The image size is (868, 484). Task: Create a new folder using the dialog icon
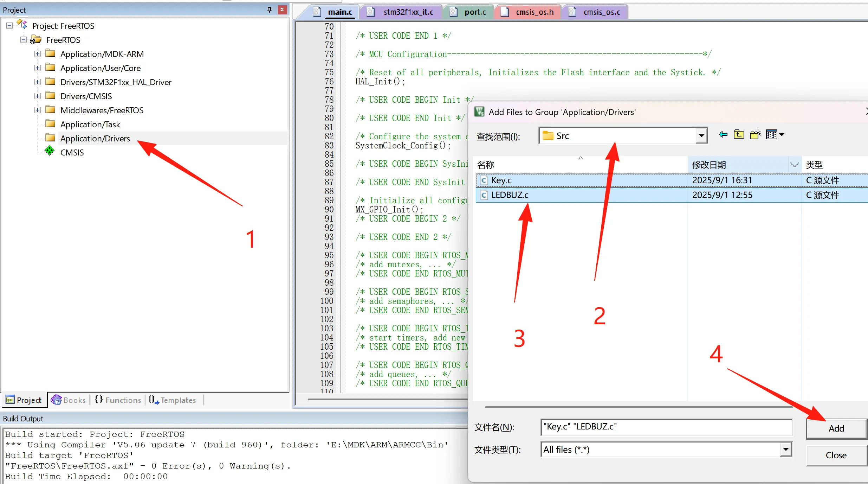coord(755,134)
